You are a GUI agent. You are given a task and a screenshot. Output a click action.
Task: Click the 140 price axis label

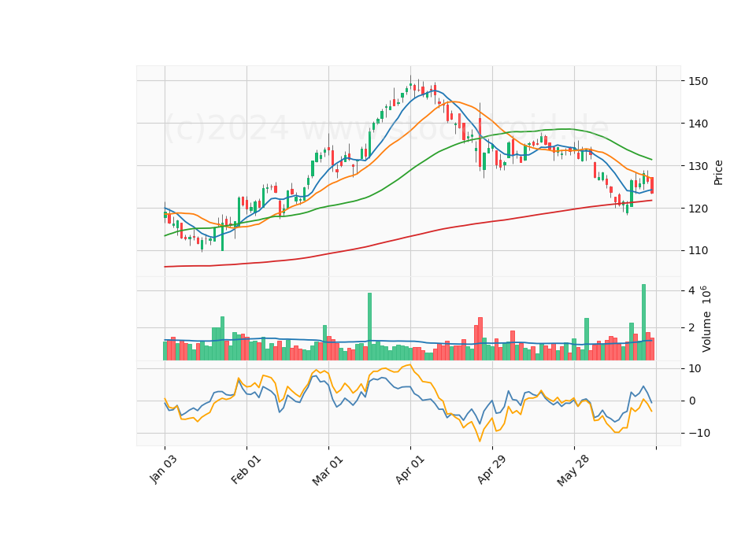click(698, 124)
